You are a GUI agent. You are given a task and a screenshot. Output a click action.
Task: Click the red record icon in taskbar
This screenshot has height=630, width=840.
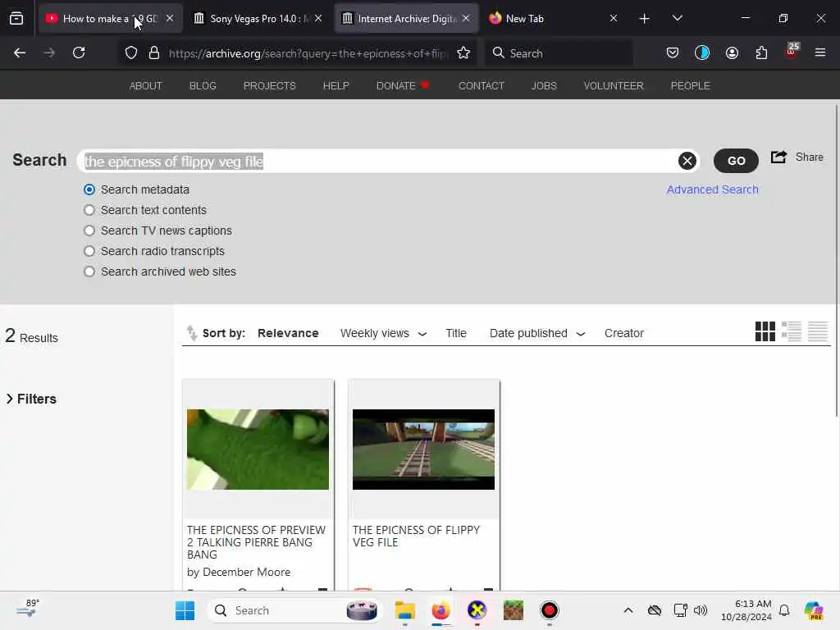pyautogui.click(x=549, y=610)
